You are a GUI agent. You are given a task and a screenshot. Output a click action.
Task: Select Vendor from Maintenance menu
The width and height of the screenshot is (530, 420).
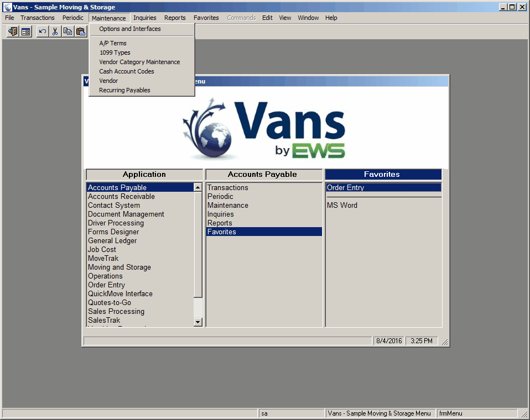[142, 81]
